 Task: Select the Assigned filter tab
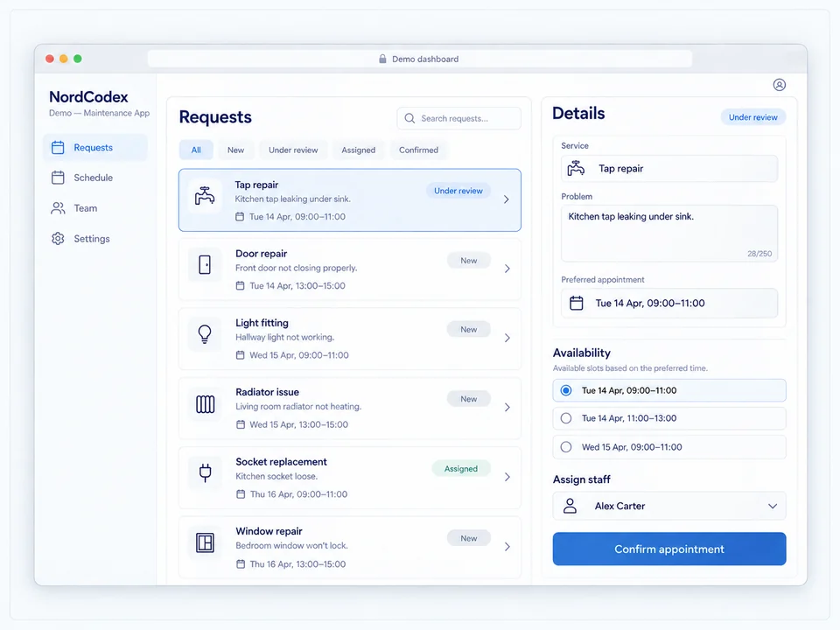(359, 150)
